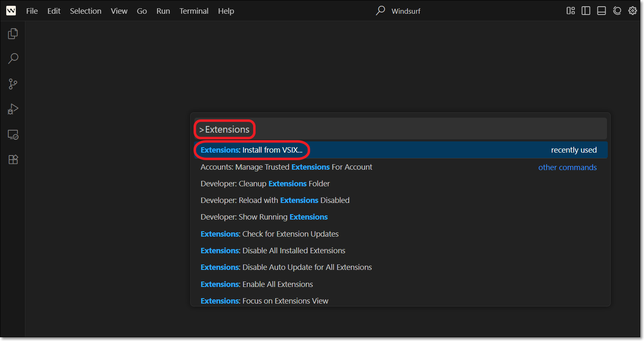This screenshot has height=341, width=644.
Task: Click the magnifier in Windsurf title search
Action: pos(380,10)
